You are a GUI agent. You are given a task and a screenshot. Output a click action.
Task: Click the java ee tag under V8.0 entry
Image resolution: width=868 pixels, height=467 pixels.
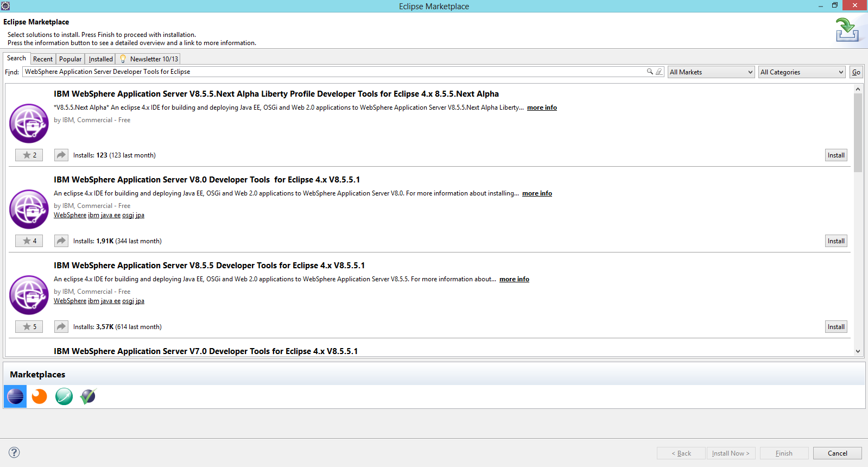click(x=111, y=215)
